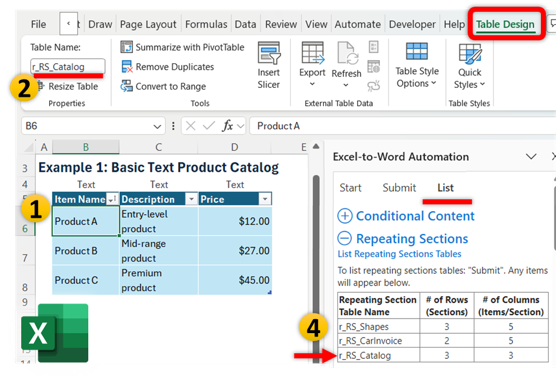Click the Convert to Range icon
Viewport: 556px width, 388px height.
tap(126, 86)
